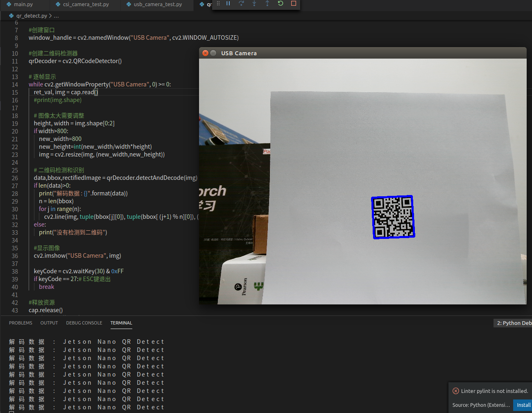Image resolution: width=532 pixels, height=413 pixels.
Task: Click the Python icon on csi_camera_test.py tab
Action: point(58,4)
